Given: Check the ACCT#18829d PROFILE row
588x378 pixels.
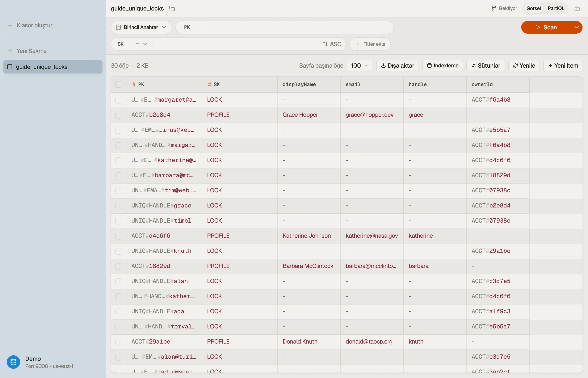Looking at the screenshot, I should 118,266.
